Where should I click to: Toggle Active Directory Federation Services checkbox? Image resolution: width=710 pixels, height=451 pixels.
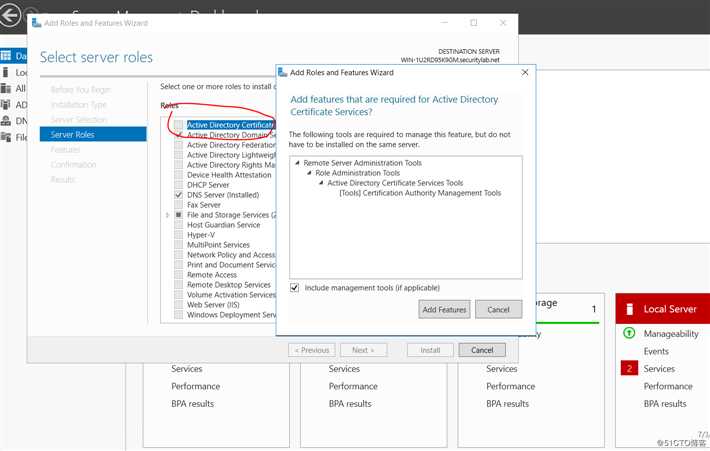coord(178,145)
